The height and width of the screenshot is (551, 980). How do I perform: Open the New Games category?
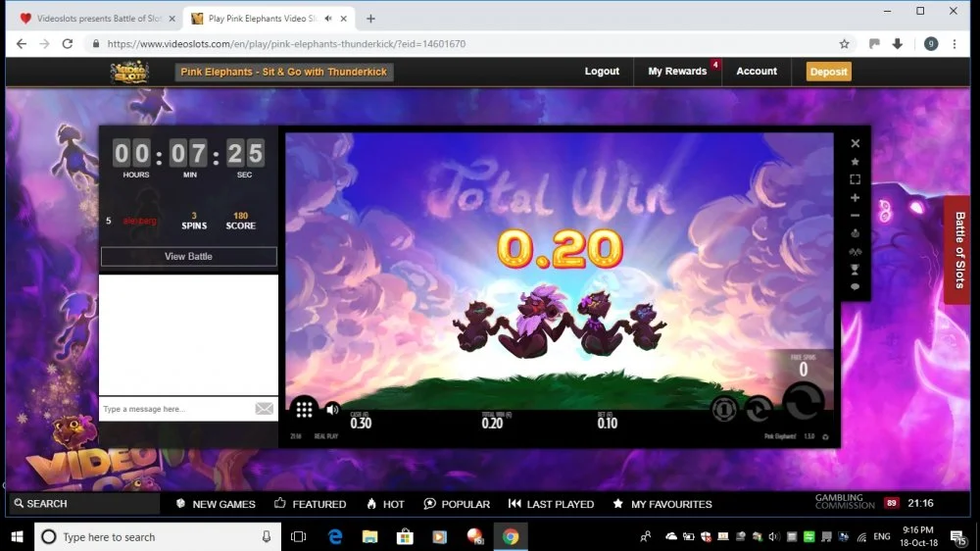pyautogui.click(x=216, y=504)
